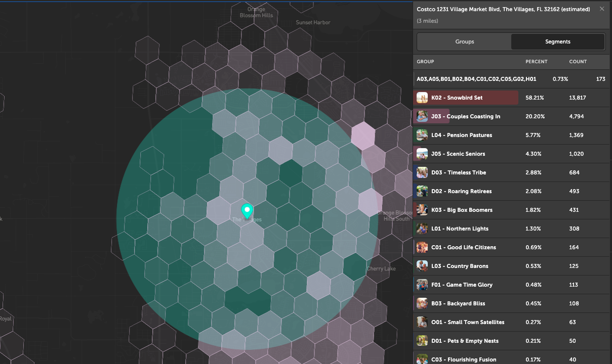Image resolution: width=612 pixels, height=364 pixels.
Task: Click the 58.21% percent value
Action: (x=535, y=98)
